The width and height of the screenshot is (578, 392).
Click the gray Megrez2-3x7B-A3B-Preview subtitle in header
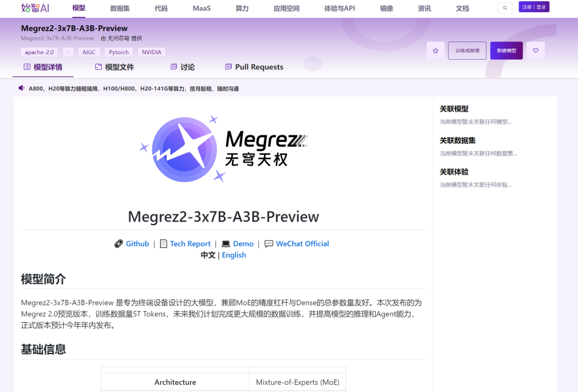point(58,39)
